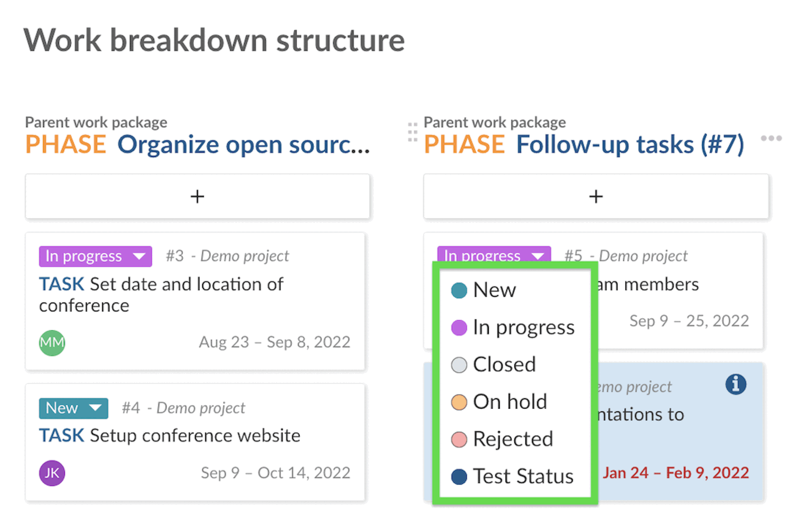Click the info icon on the blue card
Viewport: 812px width, 509px height.
click(736, 385)
